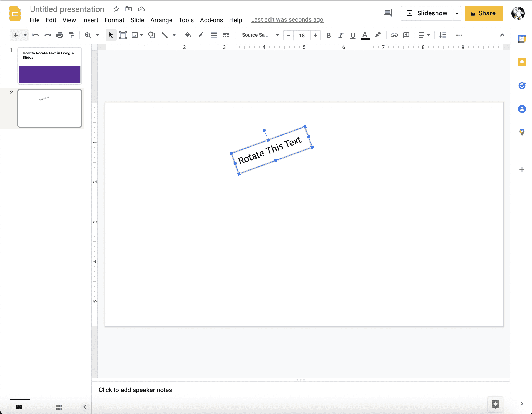Toggle underline formatting
The width and height of the screenshot is (532, 414).
point(352,35)
